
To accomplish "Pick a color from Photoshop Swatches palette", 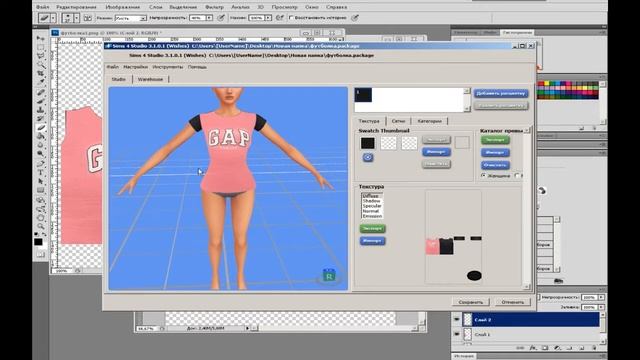I will click(567, 90).
